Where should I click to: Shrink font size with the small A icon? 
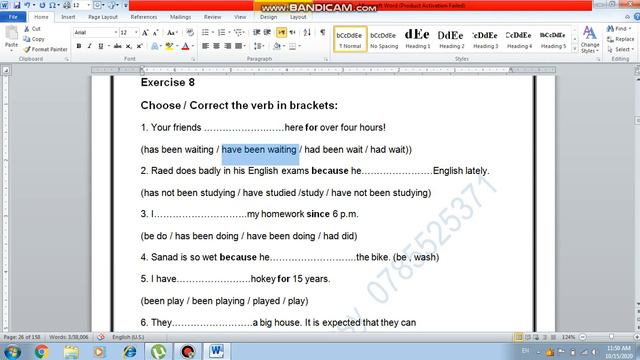point(156,33)
